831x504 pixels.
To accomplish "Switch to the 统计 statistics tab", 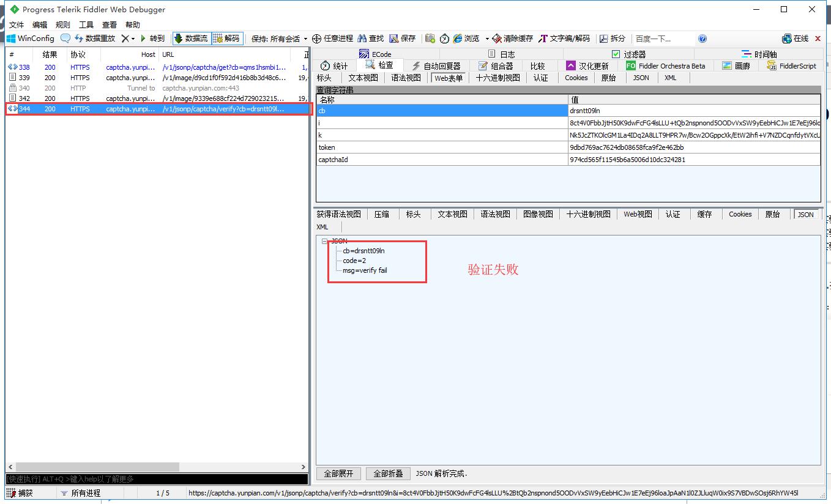I will pyautogui.click(x=334, y=65).
